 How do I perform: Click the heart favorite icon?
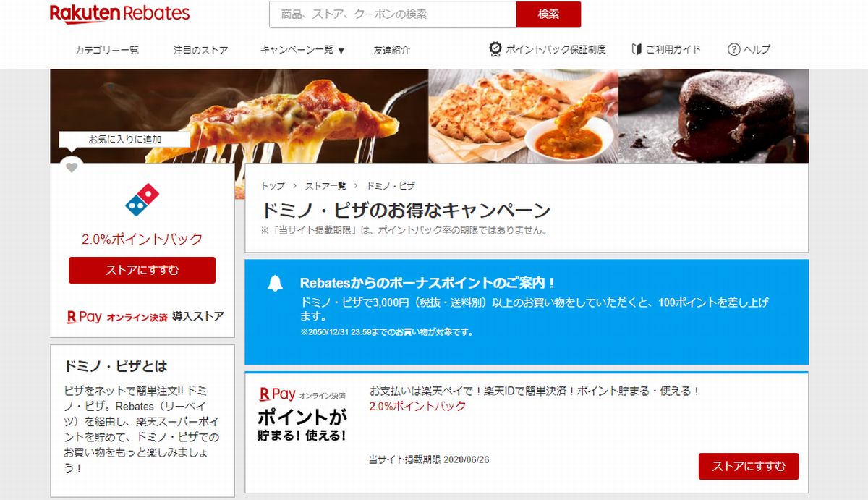(72, 168)
